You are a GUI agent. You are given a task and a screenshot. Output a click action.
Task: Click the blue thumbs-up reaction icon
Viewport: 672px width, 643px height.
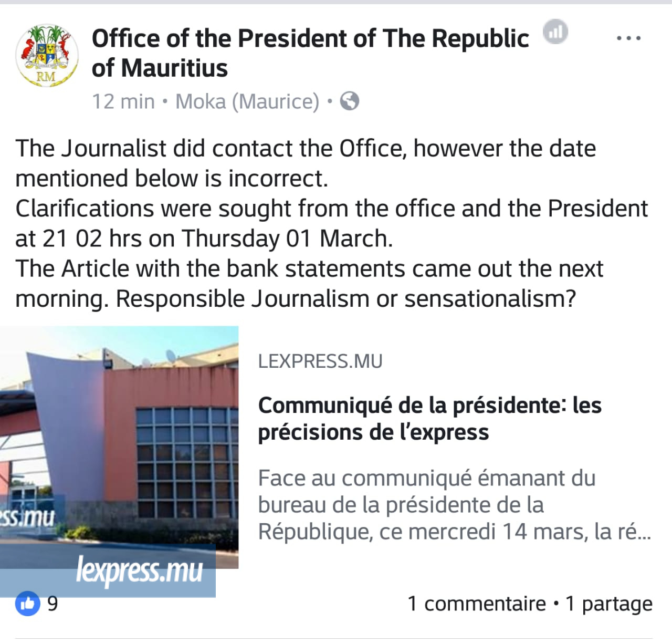(28, 604)
